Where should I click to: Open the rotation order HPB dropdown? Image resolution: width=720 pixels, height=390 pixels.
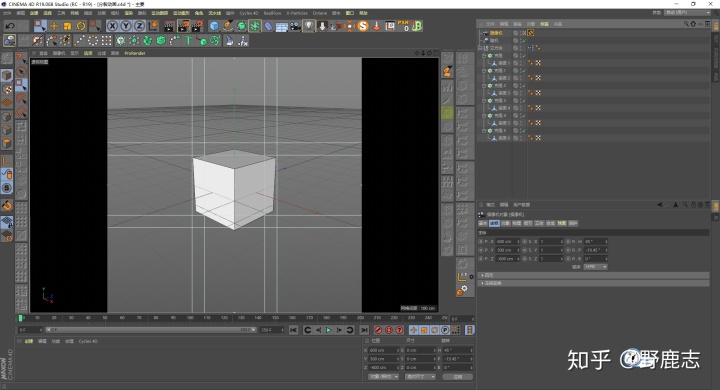pyautogui.click(x=596, y=267)
